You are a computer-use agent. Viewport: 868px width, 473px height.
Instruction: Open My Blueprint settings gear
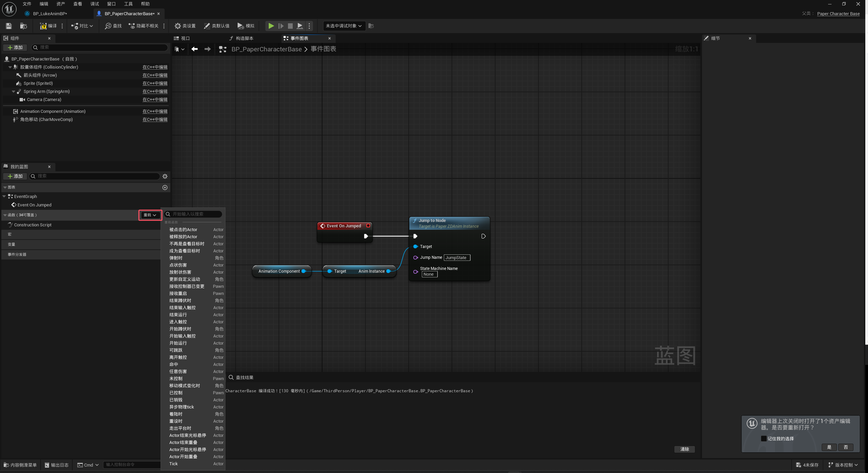tap(165, 176)
